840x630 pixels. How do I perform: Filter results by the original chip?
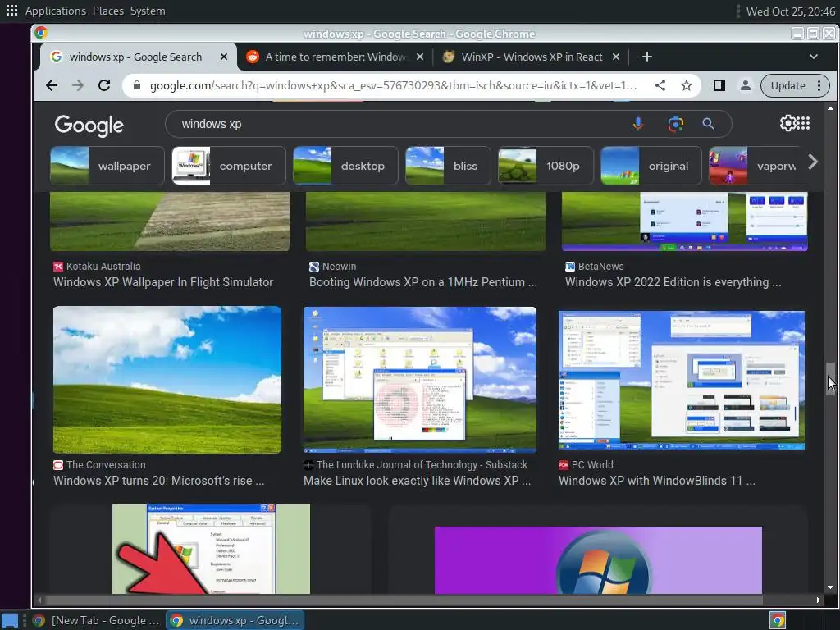point(651,166)
